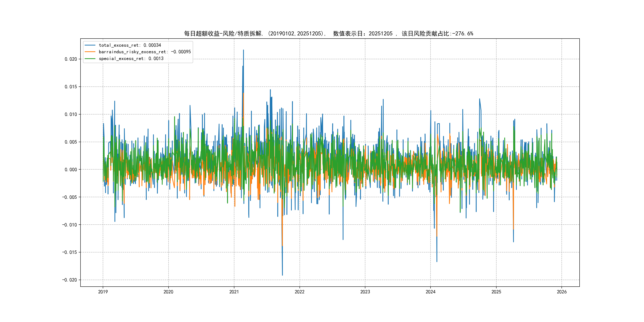Image resolution: width=644 pixels, height=322 pixels.
Task: Select the special_excess_ret: 0.0013 legend label
Action: pyautogui.click(x=131, y=58)
